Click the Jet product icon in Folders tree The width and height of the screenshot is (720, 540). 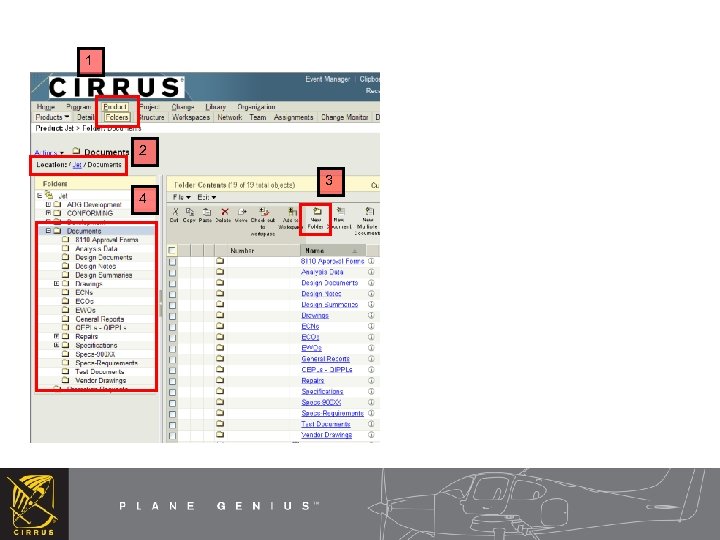coord(49,195)
